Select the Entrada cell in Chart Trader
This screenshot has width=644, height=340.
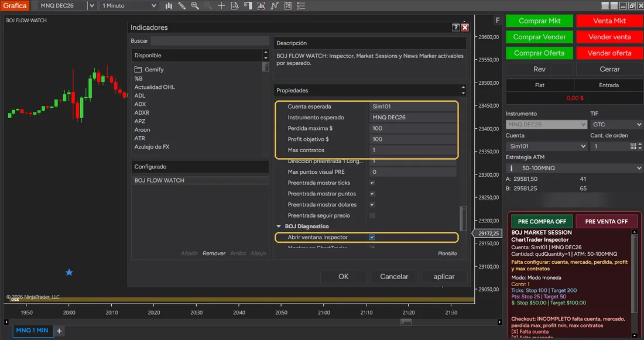(x=609, y=85)
